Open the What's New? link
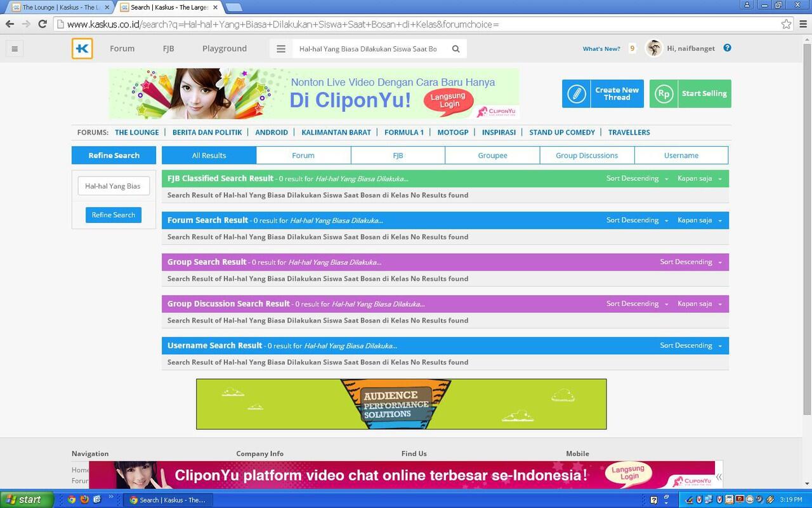Viewport: 812px width, 508px height. (601, 49)
